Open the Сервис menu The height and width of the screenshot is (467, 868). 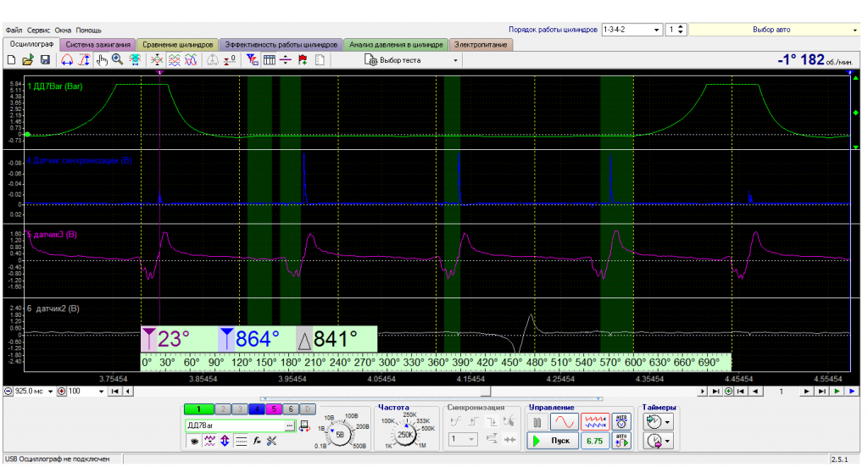[x=38, y=30]
